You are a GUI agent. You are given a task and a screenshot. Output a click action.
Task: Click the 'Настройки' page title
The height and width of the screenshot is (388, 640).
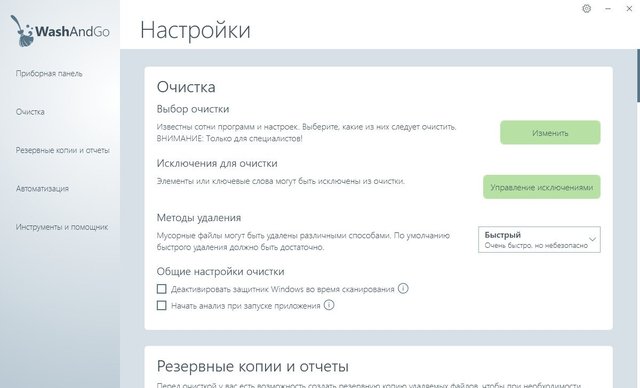[195, 30]
